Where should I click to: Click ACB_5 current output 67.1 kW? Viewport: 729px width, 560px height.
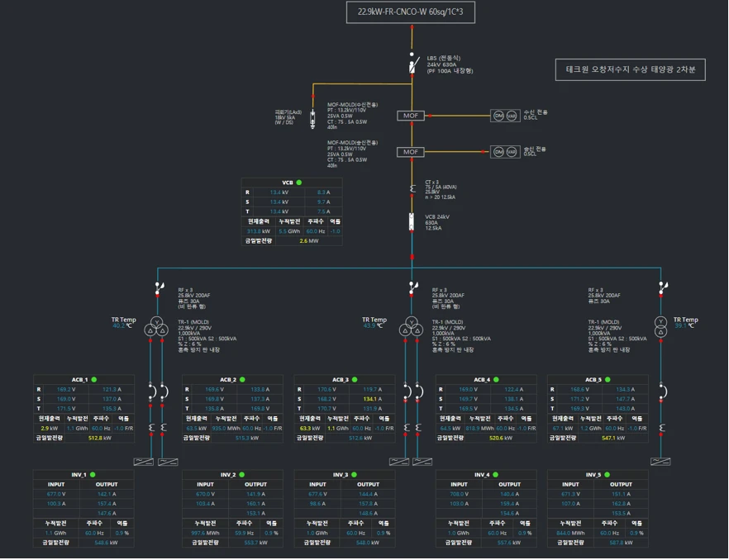[x=563, y=428]
